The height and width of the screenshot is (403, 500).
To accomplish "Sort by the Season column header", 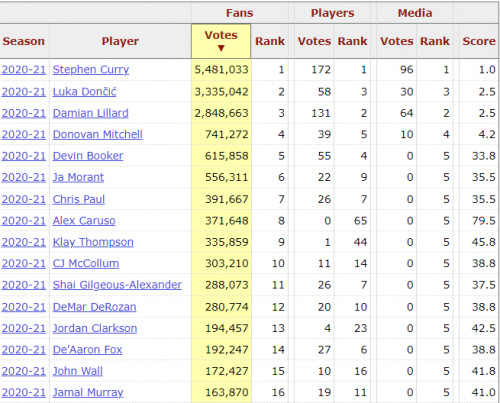I will [24, 41].
